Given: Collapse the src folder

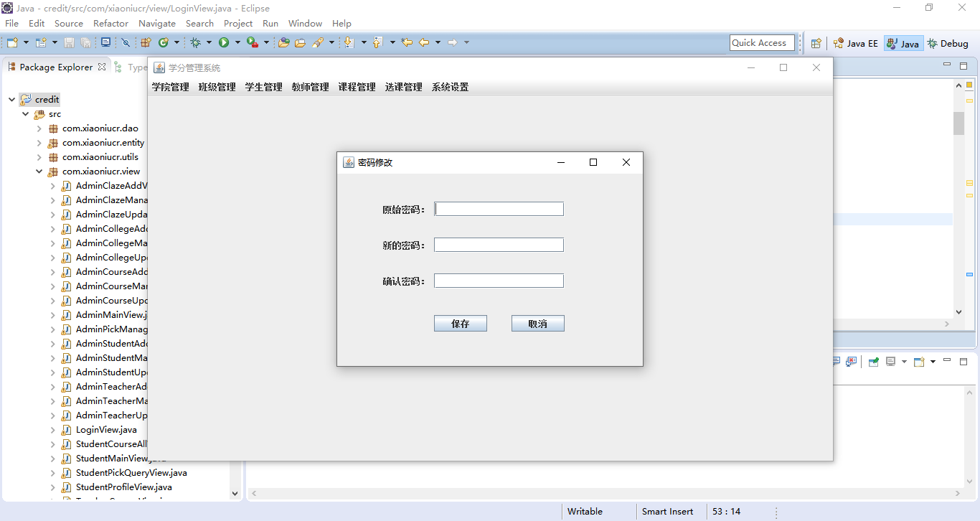Looking at the screenshot, I should 25,114.
